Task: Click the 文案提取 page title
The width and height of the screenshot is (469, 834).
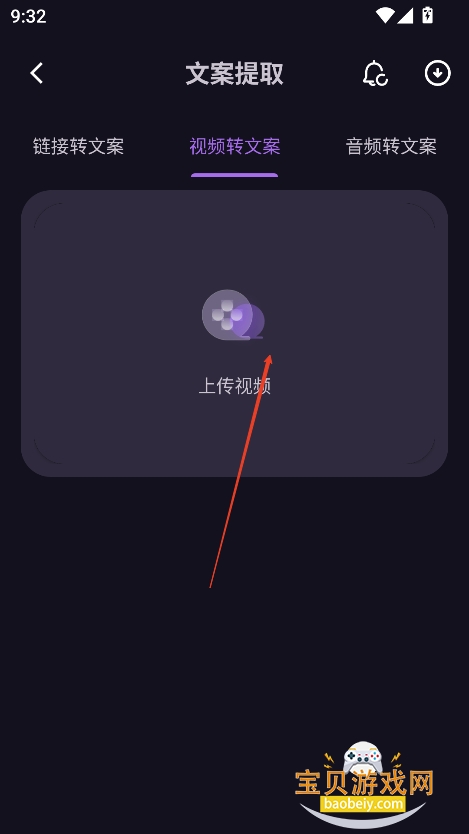Action: pyautogui.click(x=234, y=74)
